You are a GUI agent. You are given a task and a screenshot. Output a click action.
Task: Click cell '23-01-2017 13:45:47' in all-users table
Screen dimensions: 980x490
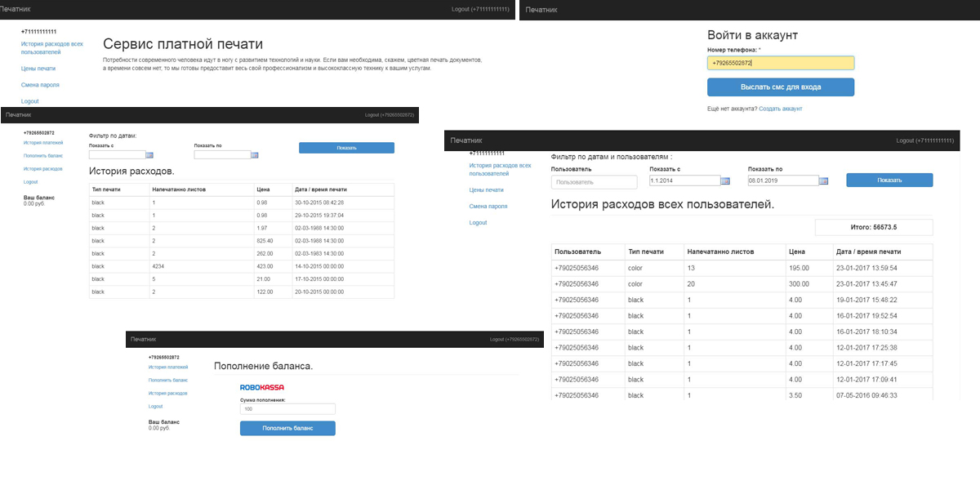[883, 283]
